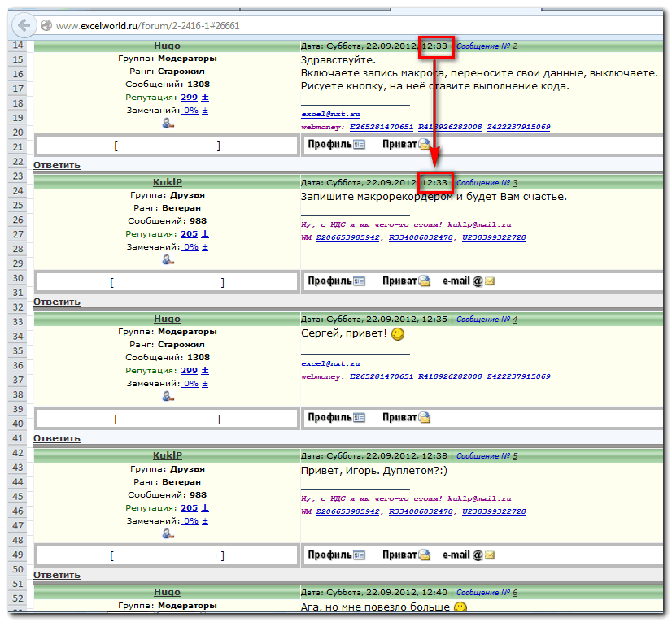Open Профиль for KuklP's message № 5
Image resolution: width=672 pixels, height=622 pixels.
[336, 555]
